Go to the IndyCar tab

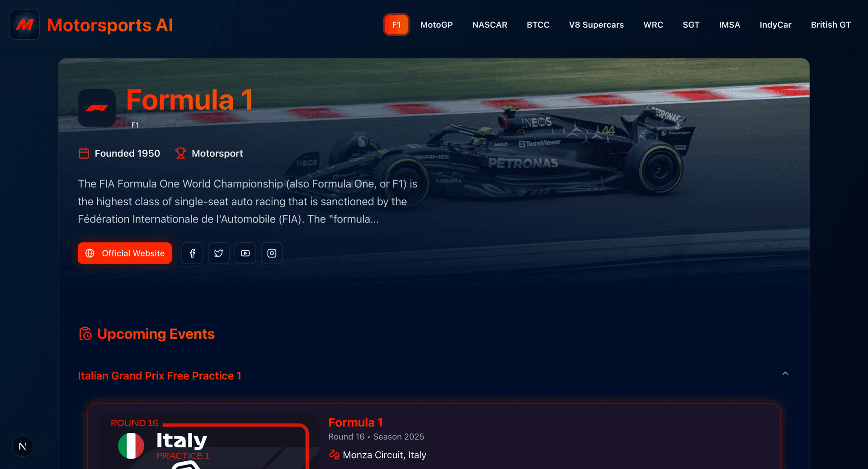coord(775,25)
